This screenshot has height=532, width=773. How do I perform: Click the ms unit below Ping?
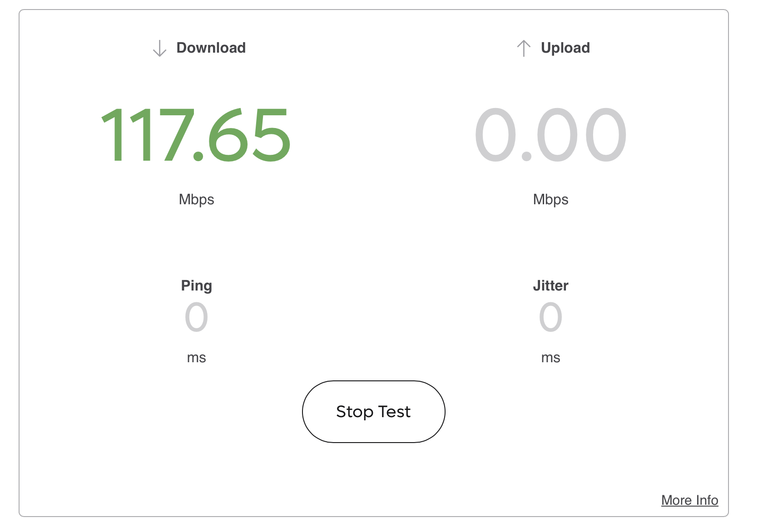point(196,358)
